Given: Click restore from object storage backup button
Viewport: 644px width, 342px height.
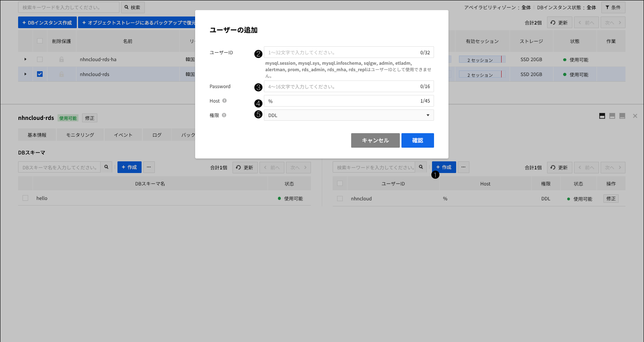Looking at the screenshot, I should click(137, 23).
